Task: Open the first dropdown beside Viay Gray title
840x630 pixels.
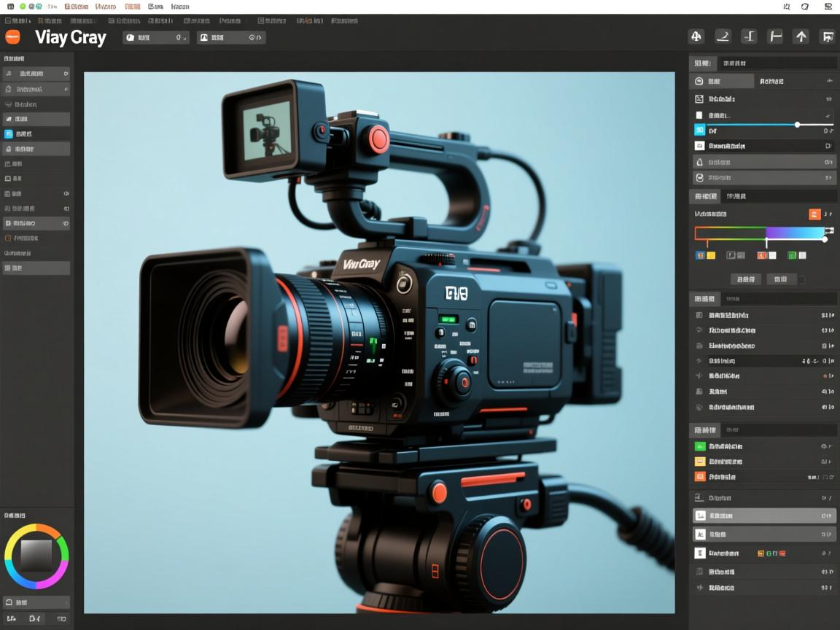Action: coord(155,37)
